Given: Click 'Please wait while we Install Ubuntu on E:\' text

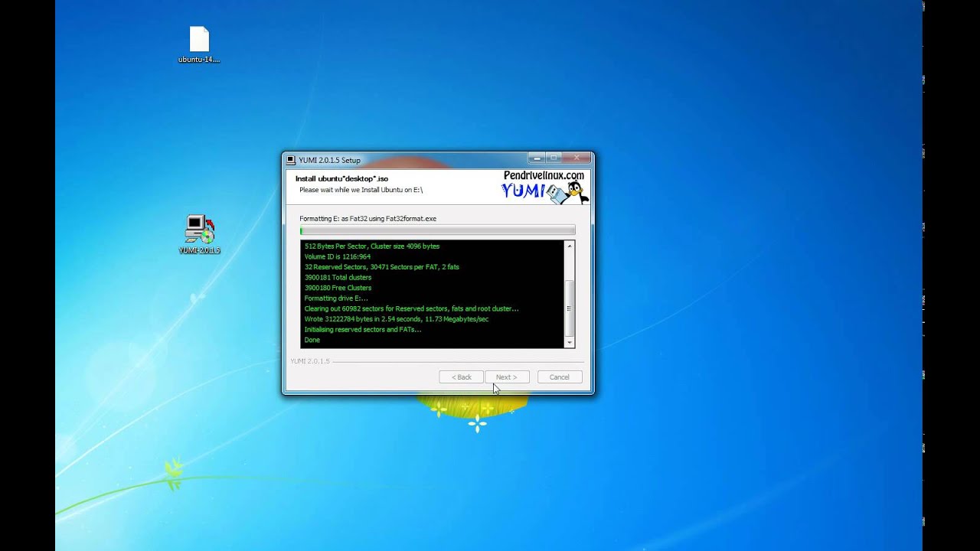Looking at the screenshot, I should click(361, 190).
